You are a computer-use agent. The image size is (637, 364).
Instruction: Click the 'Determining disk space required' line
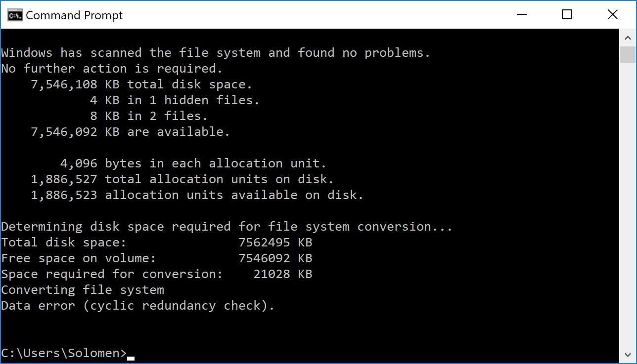(227, 227)
